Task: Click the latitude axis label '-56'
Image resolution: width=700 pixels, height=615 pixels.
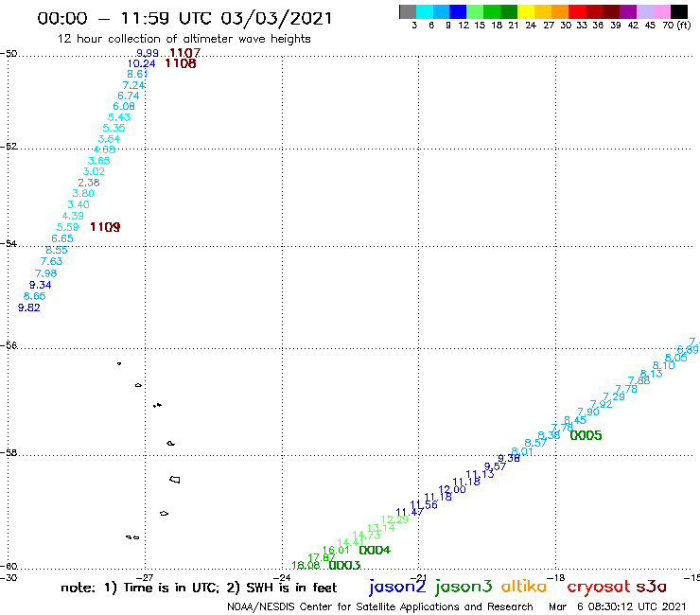Action: click(9, 345)
